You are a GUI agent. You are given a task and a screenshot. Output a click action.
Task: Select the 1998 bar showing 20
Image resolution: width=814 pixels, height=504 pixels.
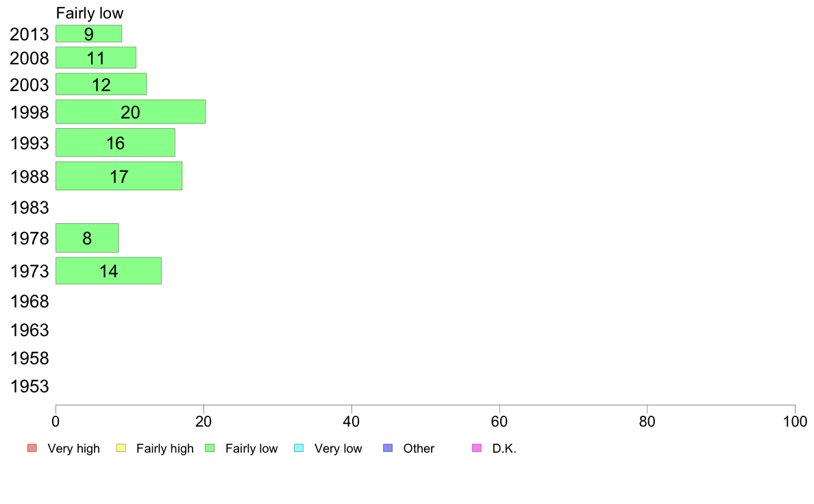tap(131, 112)
